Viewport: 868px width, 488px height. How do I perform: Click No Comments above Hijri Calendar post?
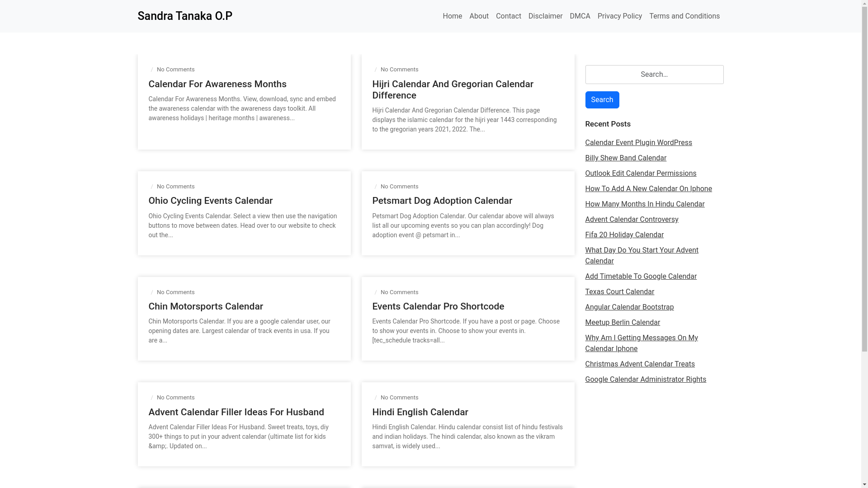[399, 70]
